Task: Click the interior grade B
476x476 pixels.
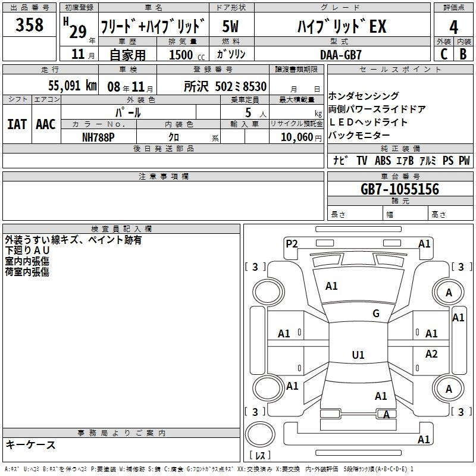Action: [463, 54]
